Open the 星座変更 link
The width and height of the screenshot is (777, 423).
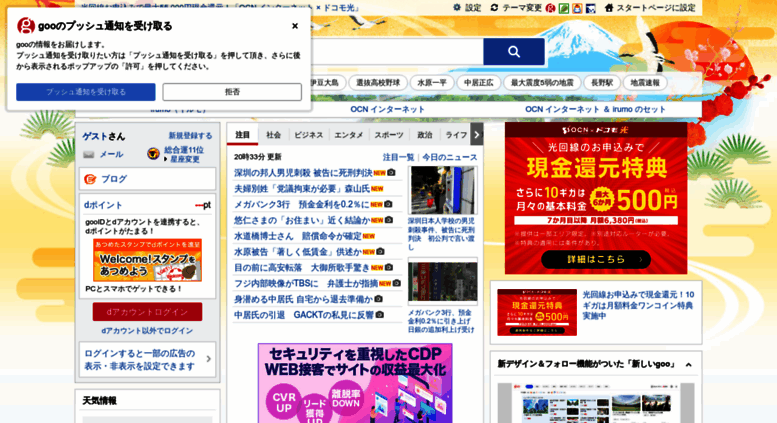[x=185, y=159]
